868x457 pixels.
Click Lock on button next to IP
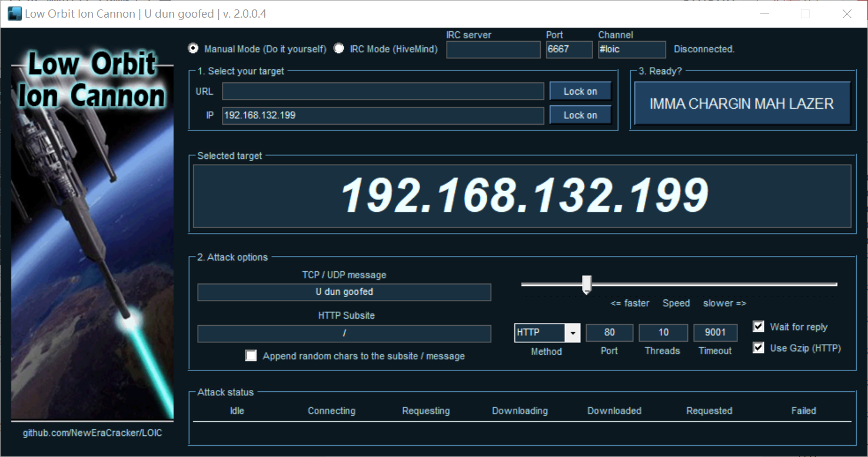click(x=580, y=115)
